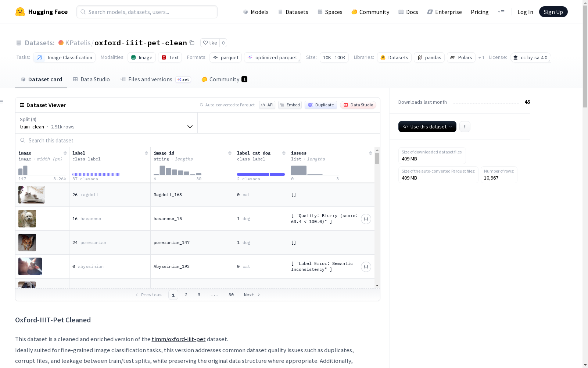
Task: Click the three-dot more options button
Action: point(465,127)
